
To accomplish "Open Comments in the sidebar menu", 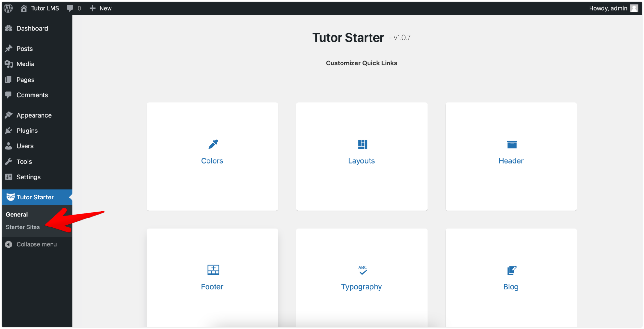I will pos(37,95).
